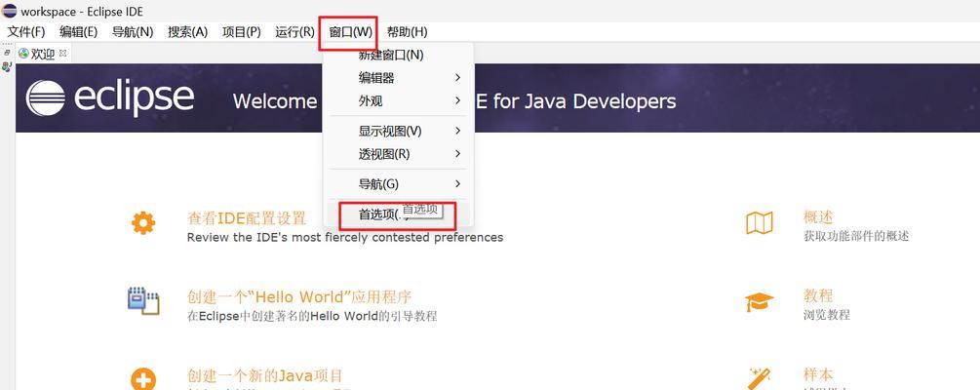
Task: Expand the 导航(G) submenu arrow
Action: [457, 183]
